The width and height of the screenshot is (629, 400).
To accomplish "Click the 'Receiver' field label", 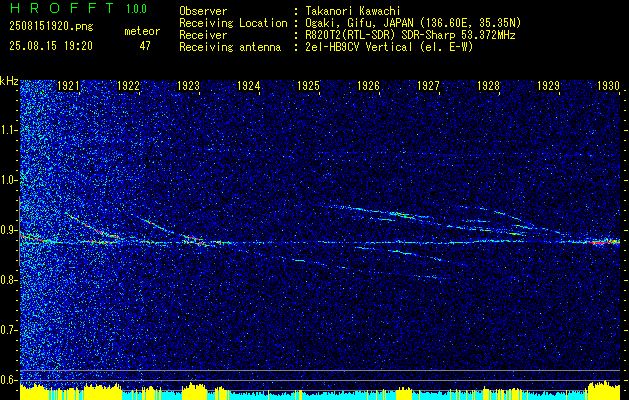I will pos(203,35).
